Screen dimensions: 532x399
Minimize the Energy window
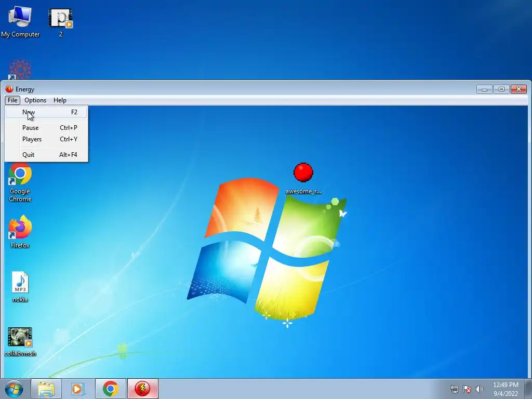tap(485, 89)
